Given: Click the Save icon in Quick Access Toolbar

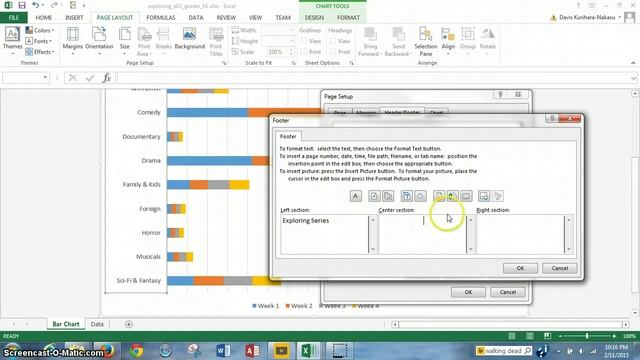Looking at the screenshot, I should coord(22,6).
